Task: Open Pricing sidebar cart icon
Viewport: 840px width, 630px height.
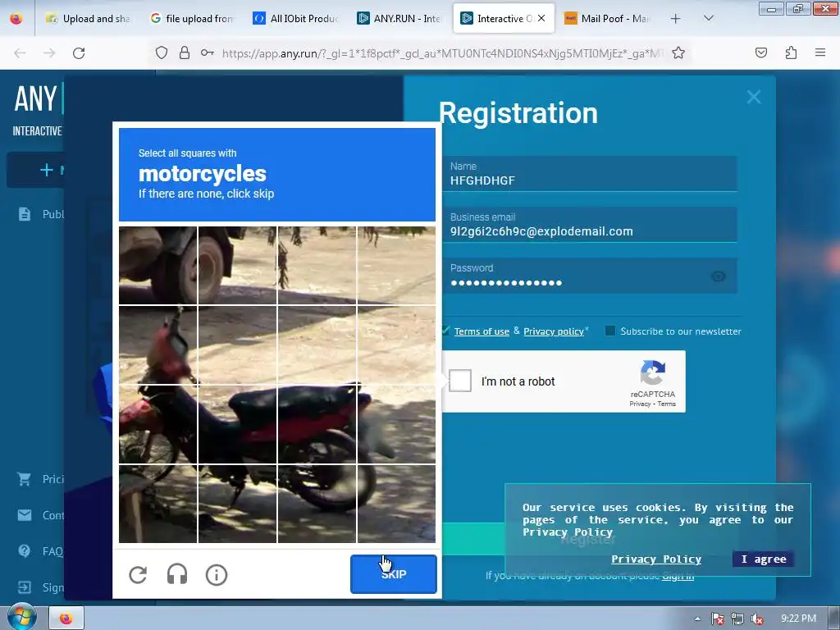Action: [24, 479]
